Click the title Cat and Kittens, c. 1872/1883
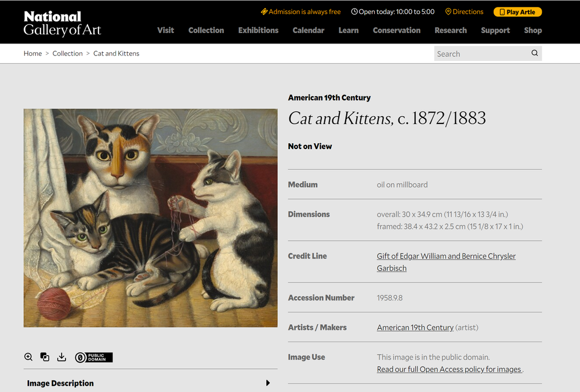This screenshot has height=392, width=580. pos(387,118)
